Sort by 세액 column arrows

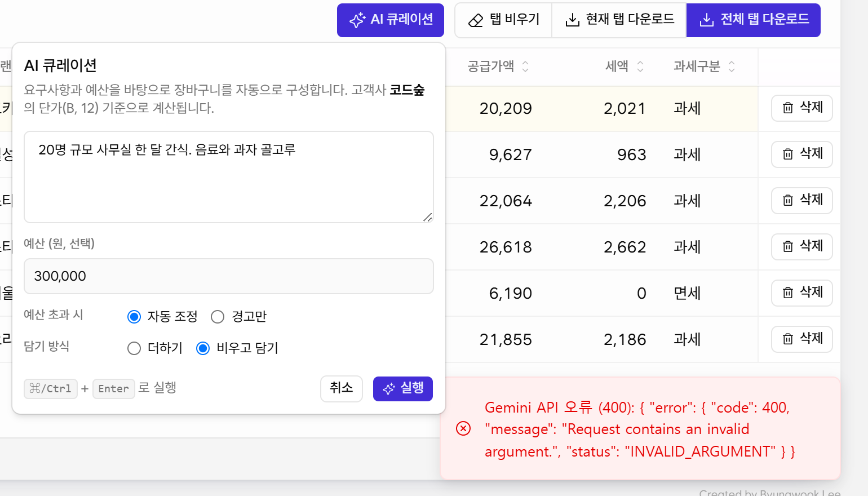640,67
